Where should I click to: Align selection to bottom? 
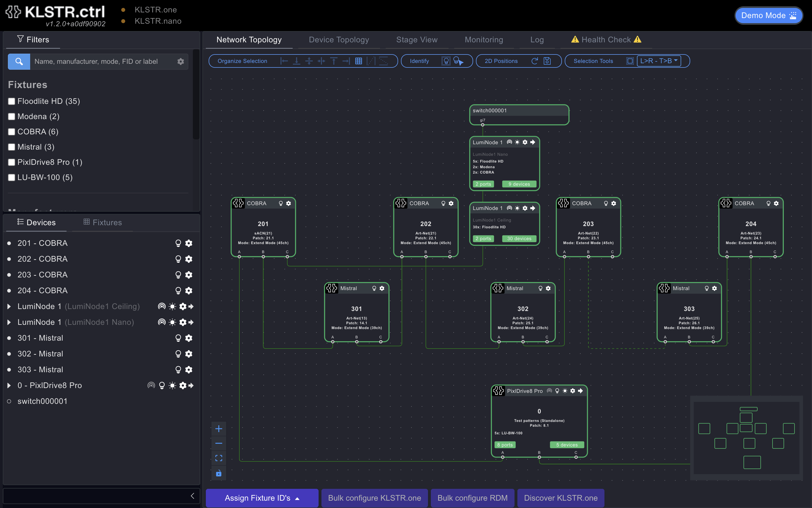pyautogui.click(x=297, y=61)
